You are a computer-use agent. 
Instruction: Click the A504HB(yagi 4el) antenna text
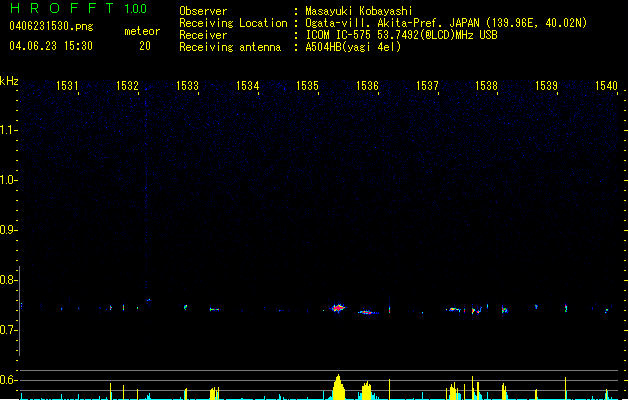pyautogui.click(x=353, y=47)
